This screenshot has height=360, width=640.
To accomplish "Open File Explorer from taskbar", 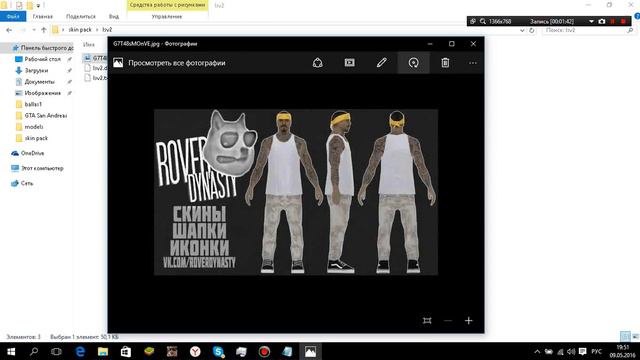I will click(x=102, y=351).
